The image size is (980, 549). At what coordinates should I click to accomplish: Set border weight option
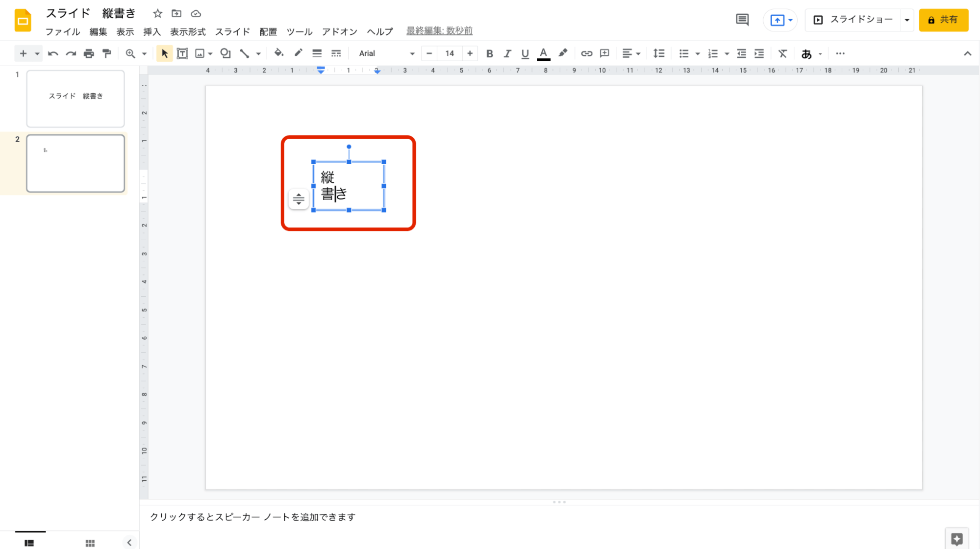317,53
